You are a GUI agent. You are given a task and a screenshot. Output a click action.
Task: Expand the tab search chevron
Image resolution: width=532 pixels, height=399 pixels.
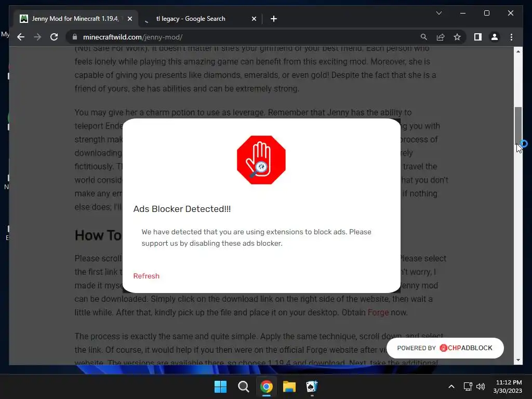coord(438,13)
